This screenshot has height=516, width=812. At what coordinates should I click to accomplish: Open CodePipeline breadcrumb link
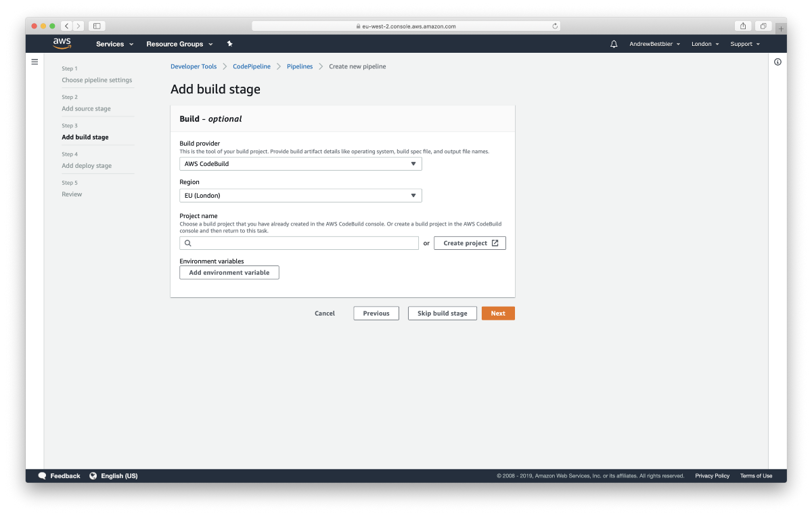coord(252,66)
